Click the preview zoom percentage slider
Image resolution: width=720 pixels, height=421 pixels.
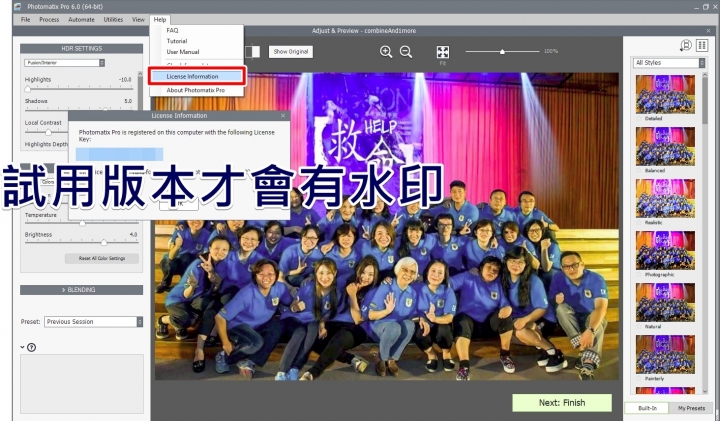coord(502,51)
